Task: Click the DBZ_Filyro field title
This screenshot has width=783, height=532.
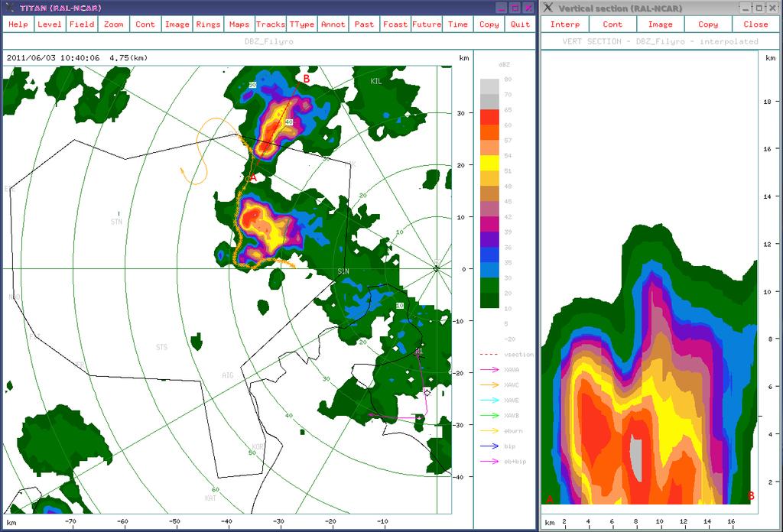Action: point(268,41)
